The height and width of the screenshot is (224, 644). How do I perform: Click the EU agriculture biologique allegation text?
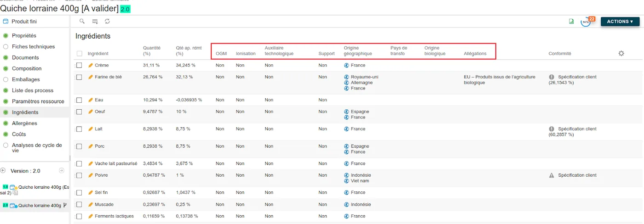(500, 80)
